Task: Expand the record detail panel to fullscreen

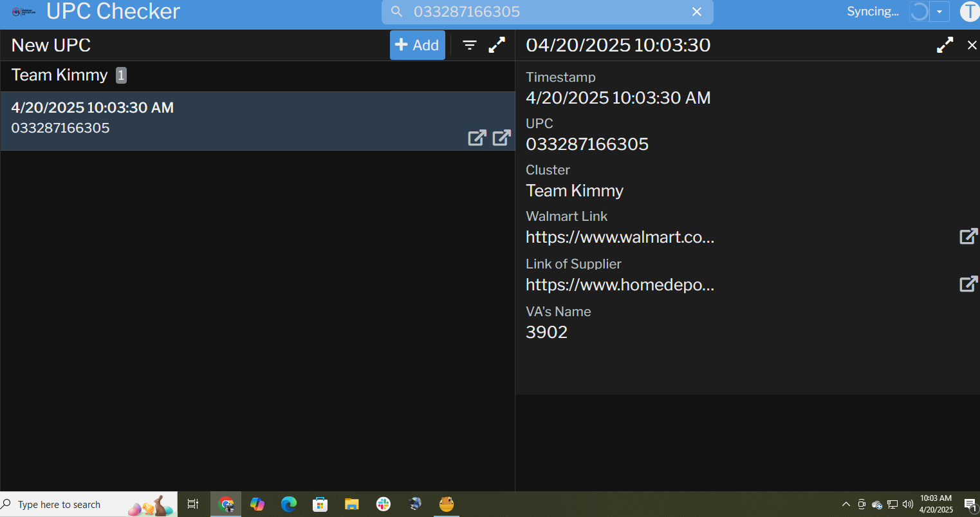Action: pos(945,45)
